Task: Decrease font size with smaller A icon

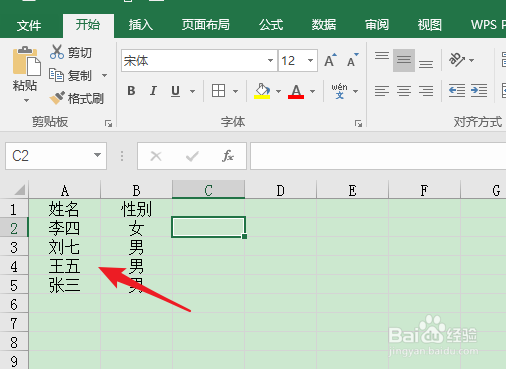Action: point(352,60)
